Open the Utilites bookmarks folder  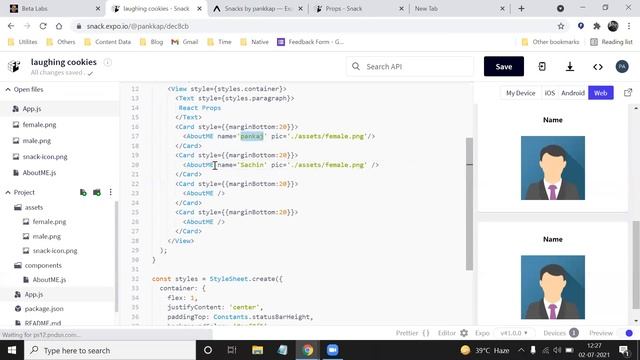(x=22, y=42)
